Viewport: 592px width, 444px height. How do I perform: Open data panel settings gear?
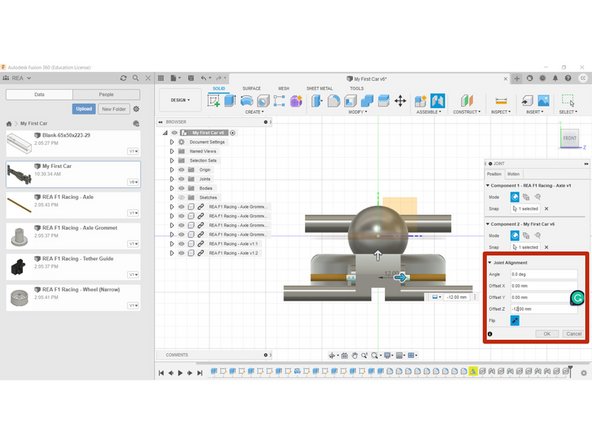(136, 109)
